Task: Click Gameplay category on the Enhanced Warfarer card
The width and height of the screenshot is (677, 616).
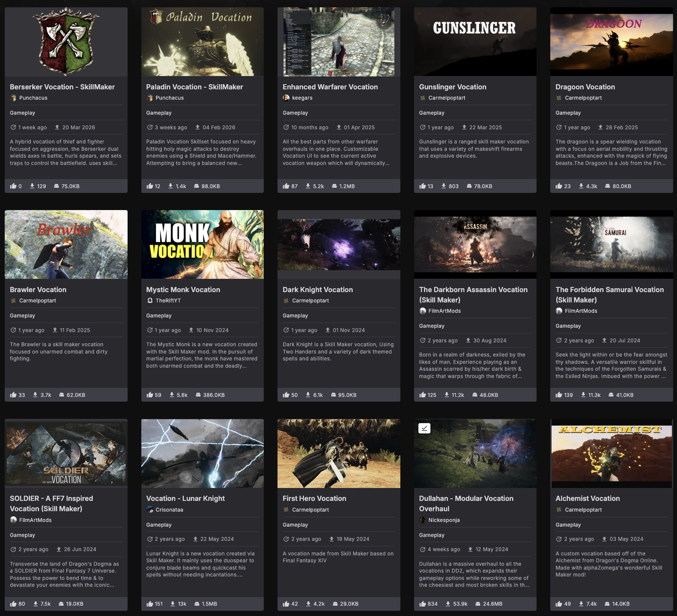Action: 296,113
